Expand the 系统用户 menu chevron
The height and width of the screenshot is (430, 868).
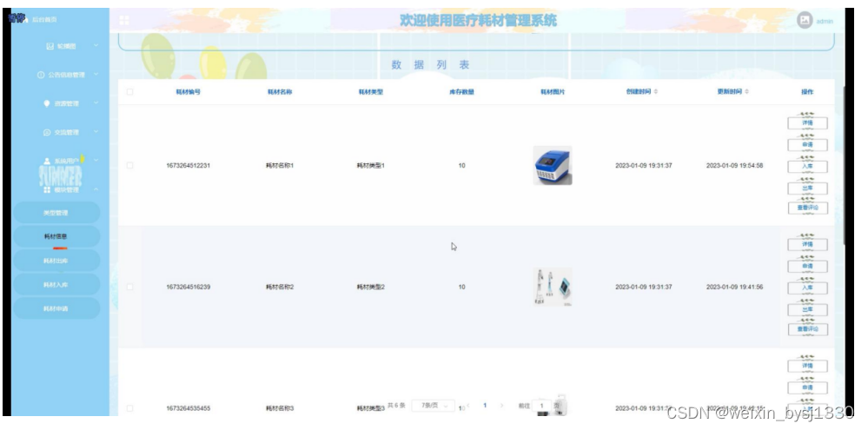(x=96, y=161)
